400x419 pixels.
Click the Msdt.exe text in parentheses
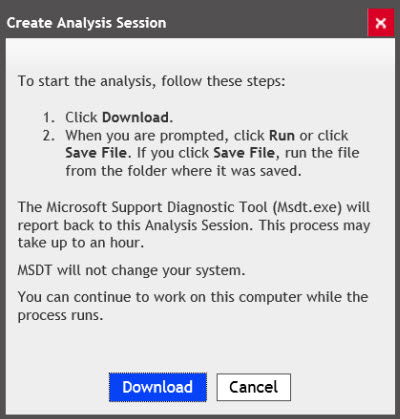tap(307, 207)
